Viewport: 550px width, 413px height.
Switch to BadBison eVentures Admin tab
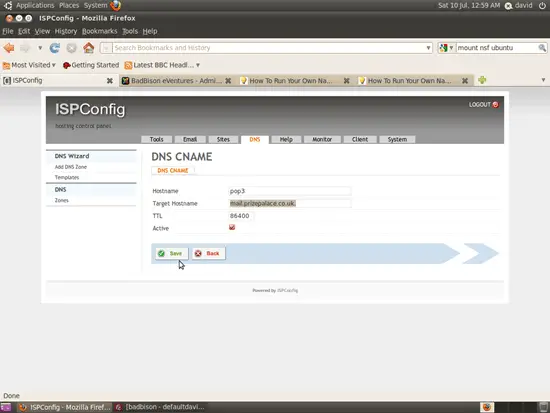click(172, 81)
